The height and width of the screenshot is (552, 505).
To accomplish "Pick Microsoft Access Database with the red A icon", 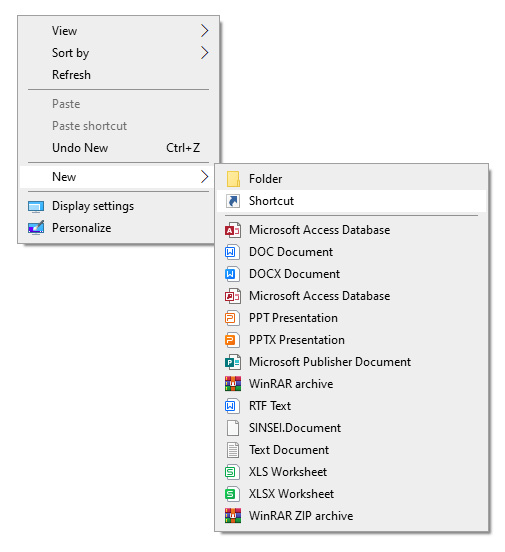I will 233,230.
